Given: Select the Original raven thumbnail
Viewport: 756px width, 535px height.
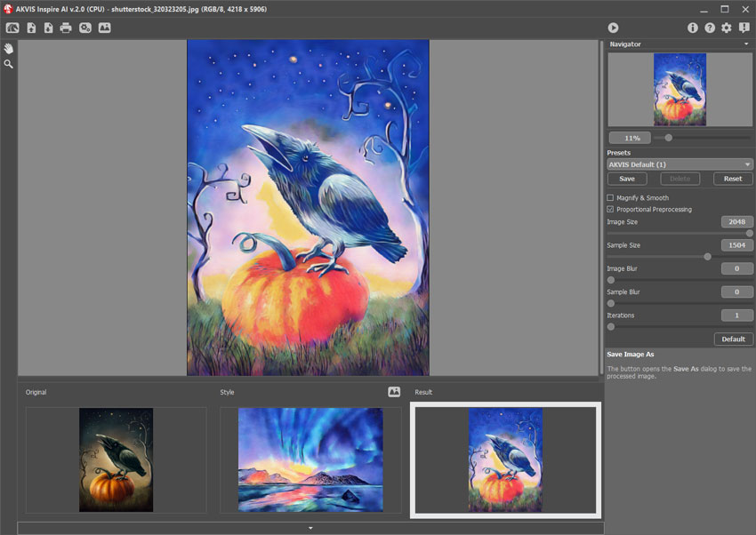Looking at the screenshot, I should [x=116, y=459].
